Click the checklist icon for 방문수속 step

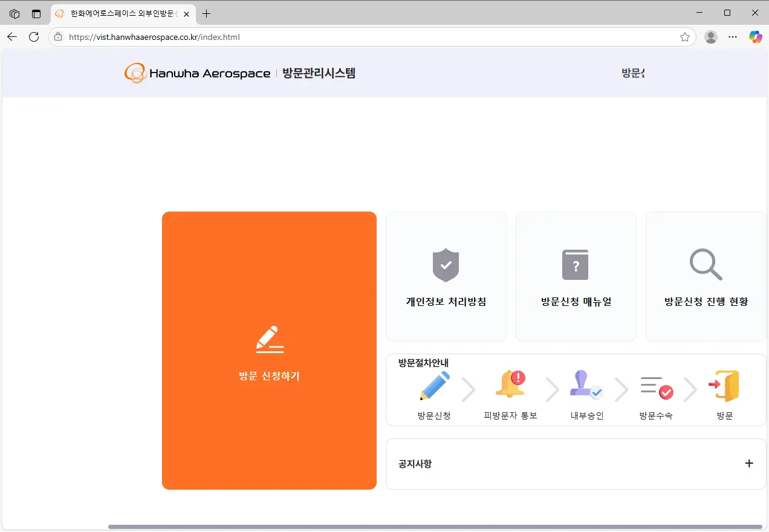pyautogui.click(x=656, y=386)
